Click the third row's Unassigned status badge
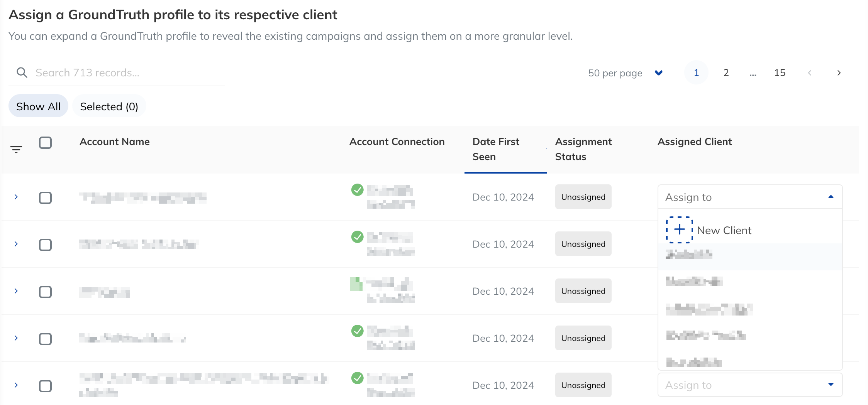The image size is (868, 405). click(x=583, y=291)
